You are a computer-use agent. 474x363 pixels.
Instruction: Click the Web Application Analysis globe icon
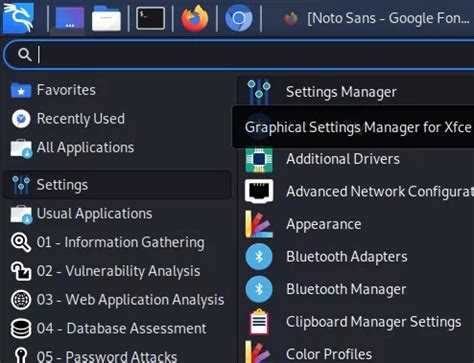(21, 300)
